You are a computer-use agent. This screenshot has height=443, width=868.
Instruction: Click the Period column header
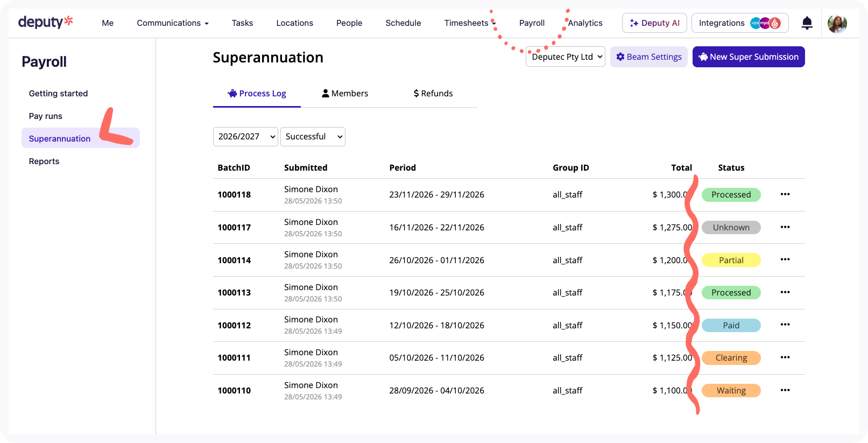(403, 168)
